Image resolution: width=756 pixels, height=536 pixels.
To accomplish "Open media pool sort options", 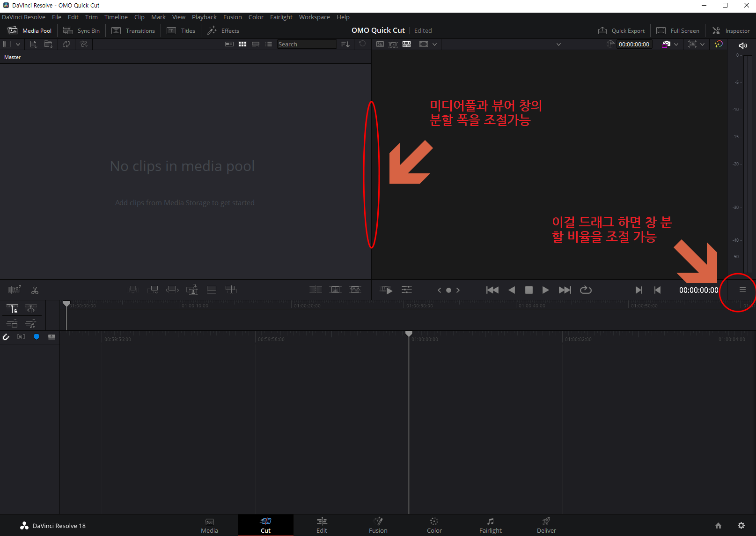I will [345, 44].
